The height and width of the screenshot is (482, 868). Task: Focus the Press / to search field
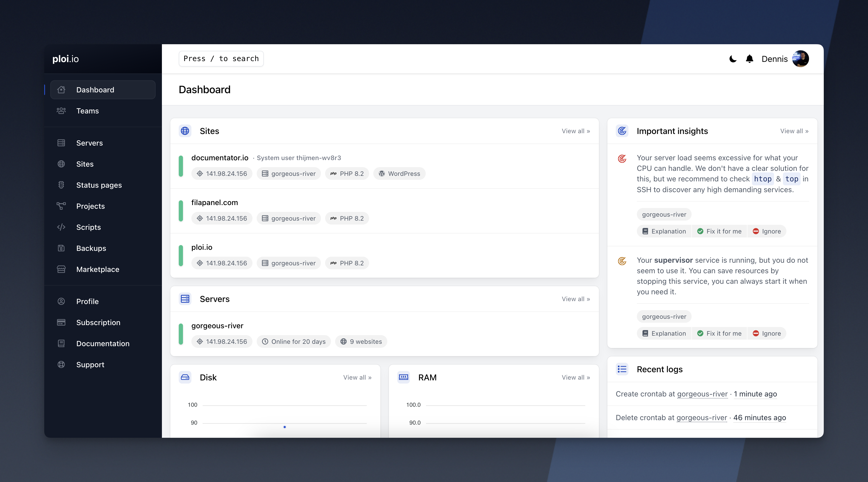(x=221, y=59)
